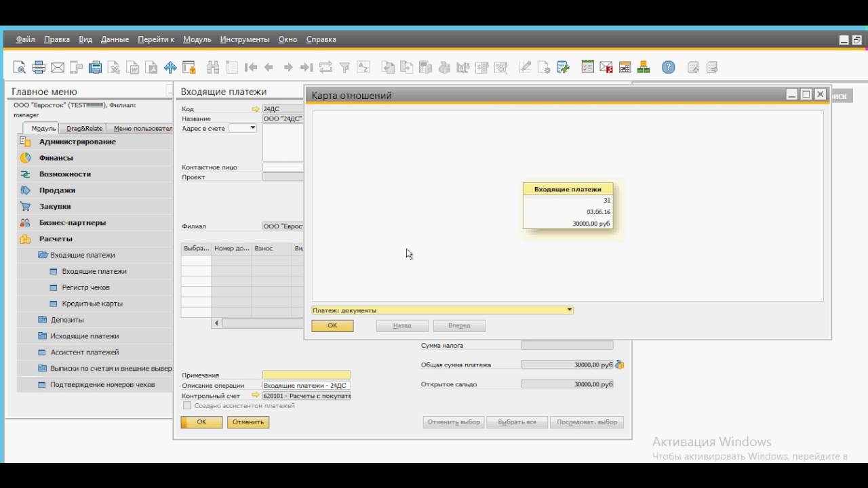Screen dimensions: 868x488
Task: Click the Отменить button
Action: (248, 422)
